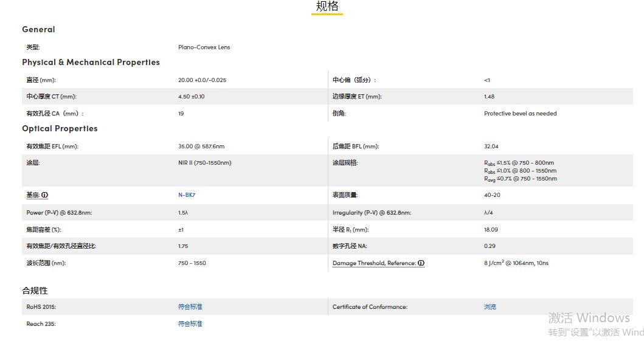Click the Rabs ≤1.0% @ 800 - 1550nm line

(x=521, y=171)
